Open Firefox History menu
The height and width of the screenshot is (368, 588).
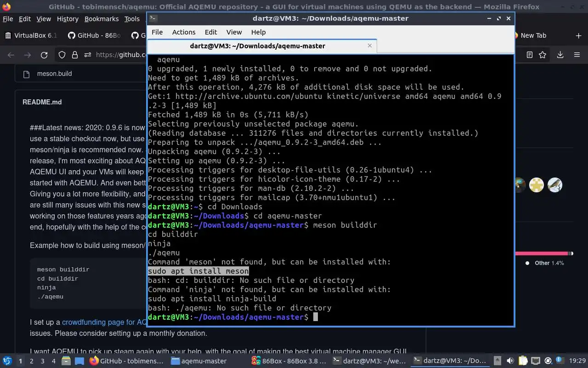tap(68, 19)
